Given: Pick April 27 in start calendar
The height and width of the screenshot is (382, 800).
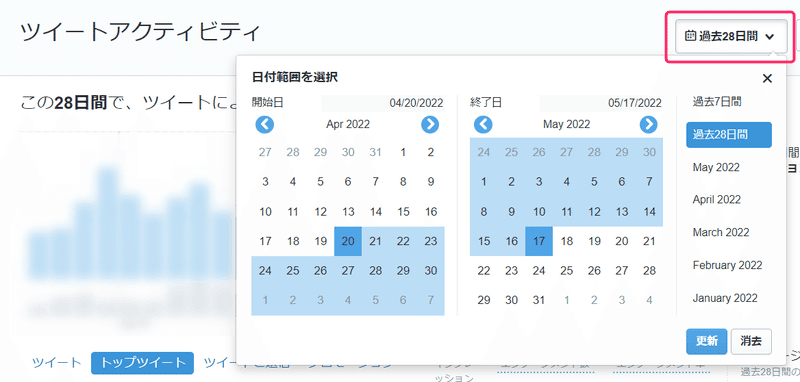Looking at the screenshot, I should click(x=348, y=271).
